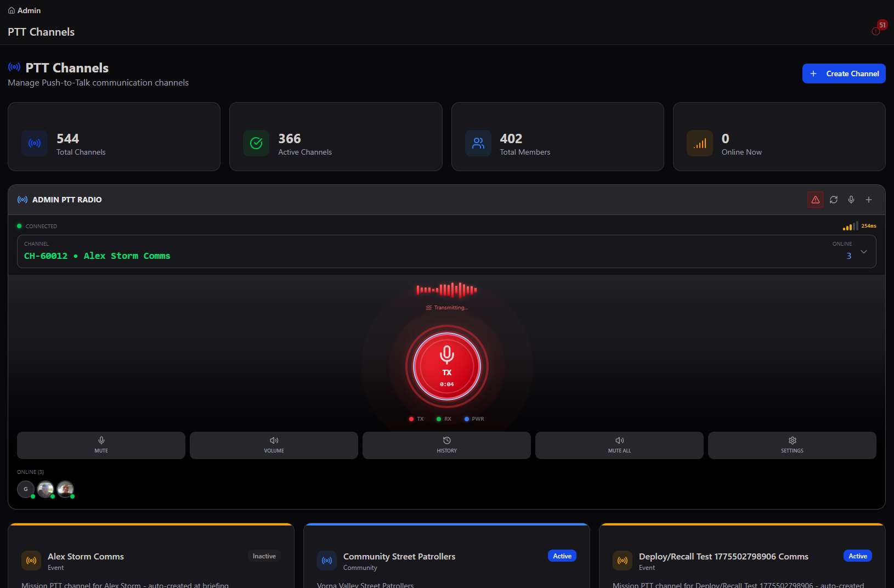Screen dimensions: 894x588
Task: Click the emergency alert triangle in Admin PTT Radio
Action: point(816,200)
